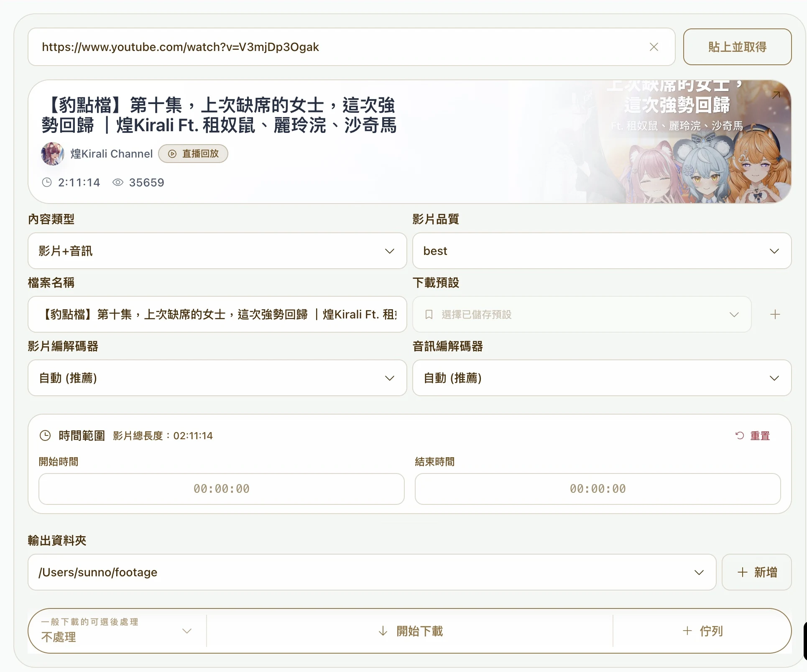Image resolution: width=807 pixels, height=672 pixels.
Task: Clear the URL field with the X icon
Action: (x=654, y=47)
